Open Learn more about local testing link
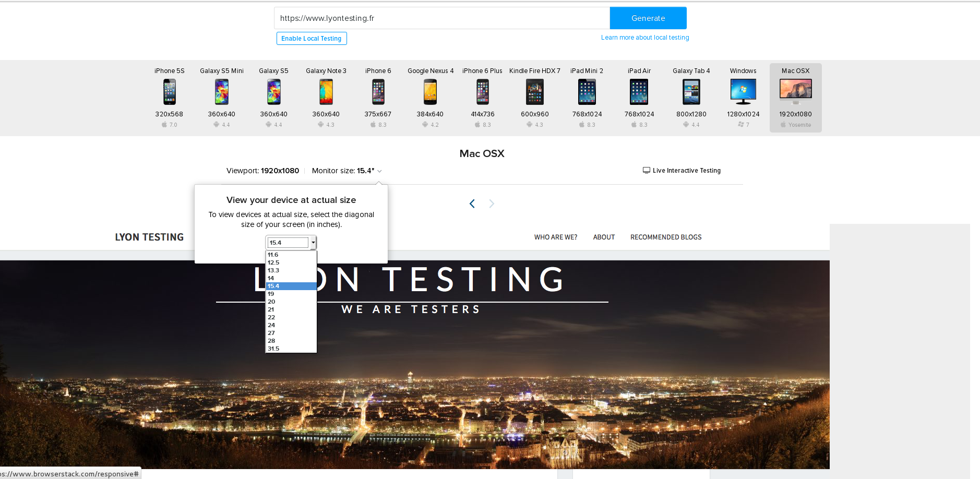 tap(645, 38)
